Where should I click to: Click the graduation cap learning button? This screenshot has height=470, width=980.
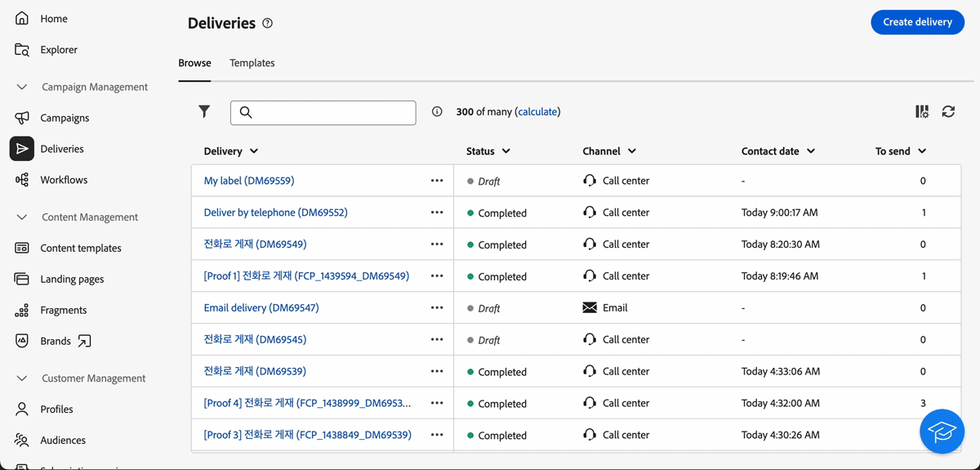coord(942,432)
